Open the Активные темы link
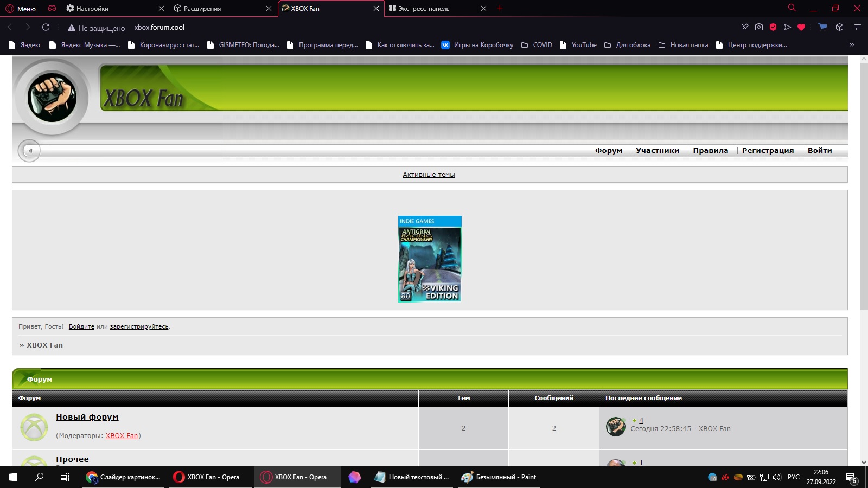Image resolution: width=868 pixels, height=488 pixels. tap(429, 175)
